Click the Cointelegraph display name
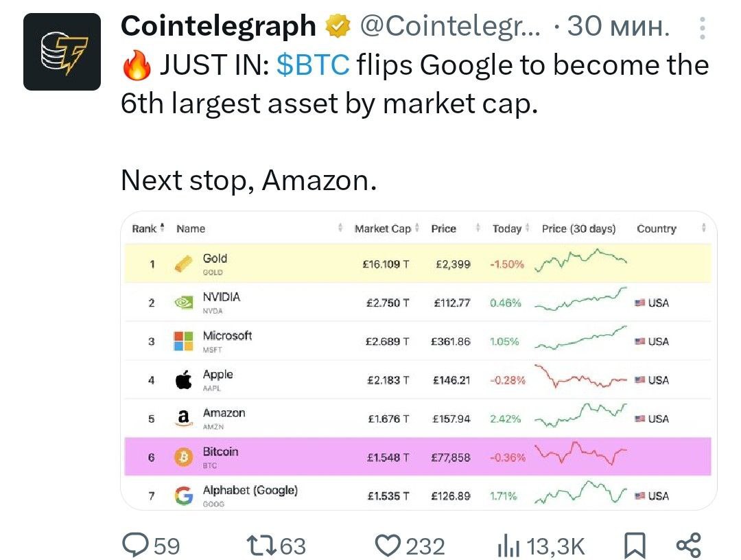The height and width of the screenshot is (560, 741). (218, 27)
